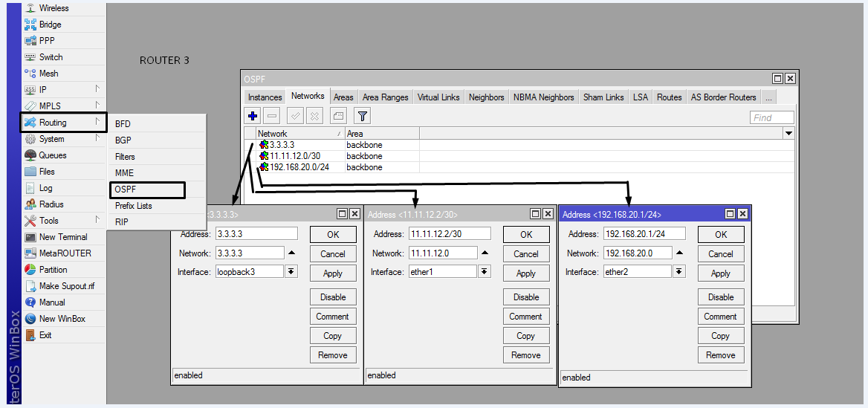Select the Switch sidebar icon

click(30, 57)
